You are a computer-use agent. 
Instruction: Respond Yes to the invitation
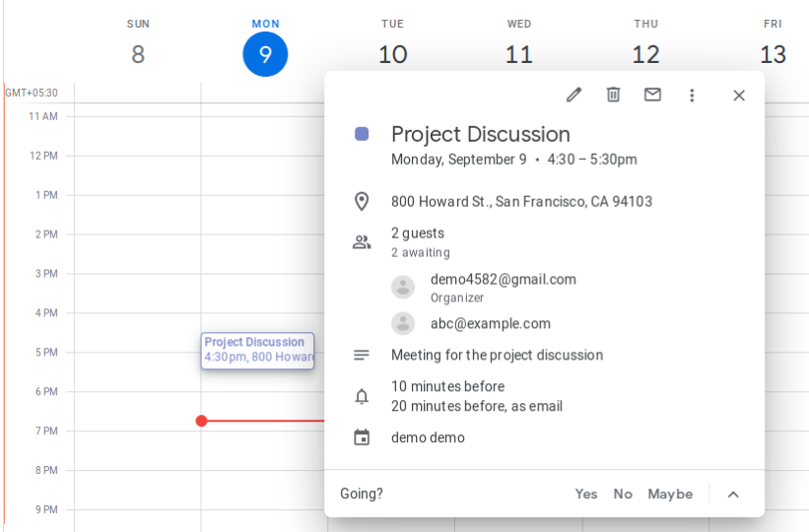tap(586, 494)
